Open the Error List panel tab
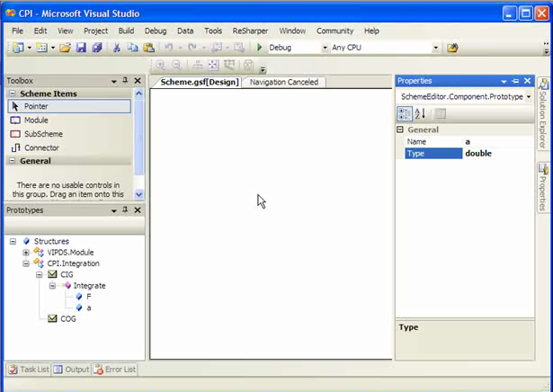 114,370
